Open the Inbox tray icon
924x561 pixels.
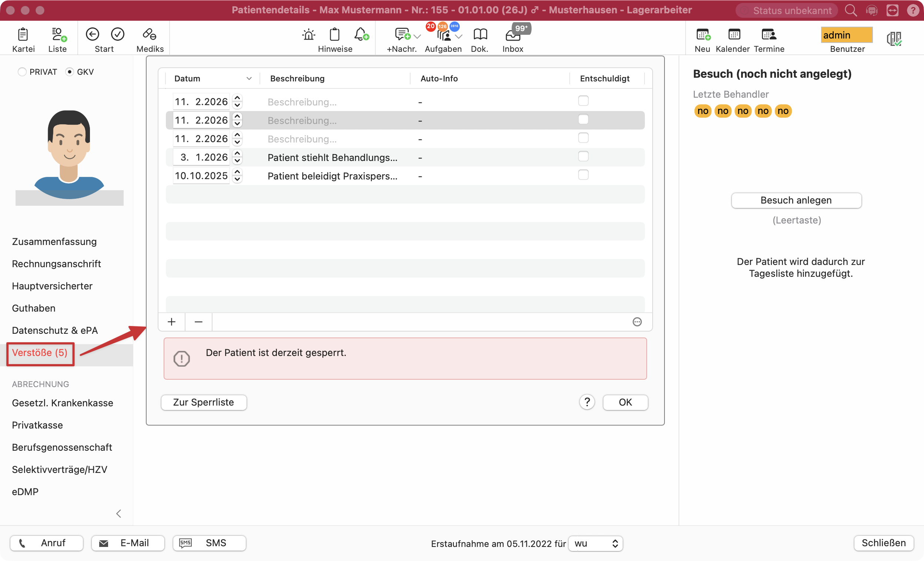(512, 36)
